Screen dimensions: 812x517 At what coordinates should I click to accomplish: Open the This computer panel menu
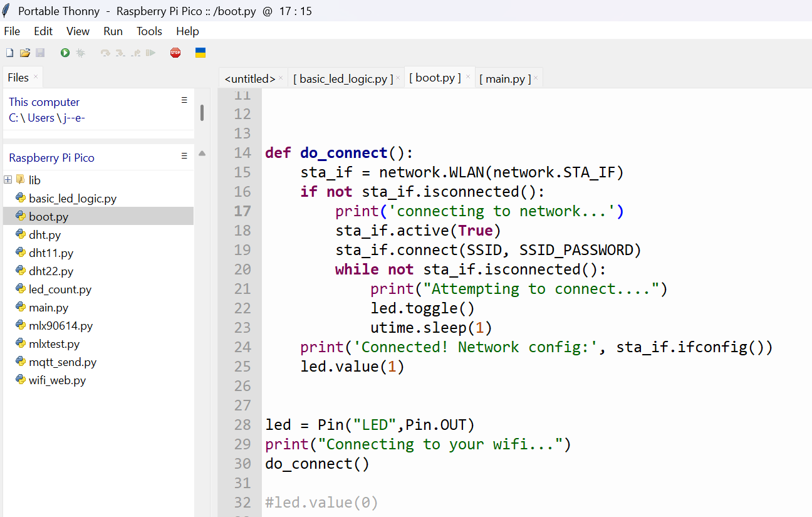(184, 100)
